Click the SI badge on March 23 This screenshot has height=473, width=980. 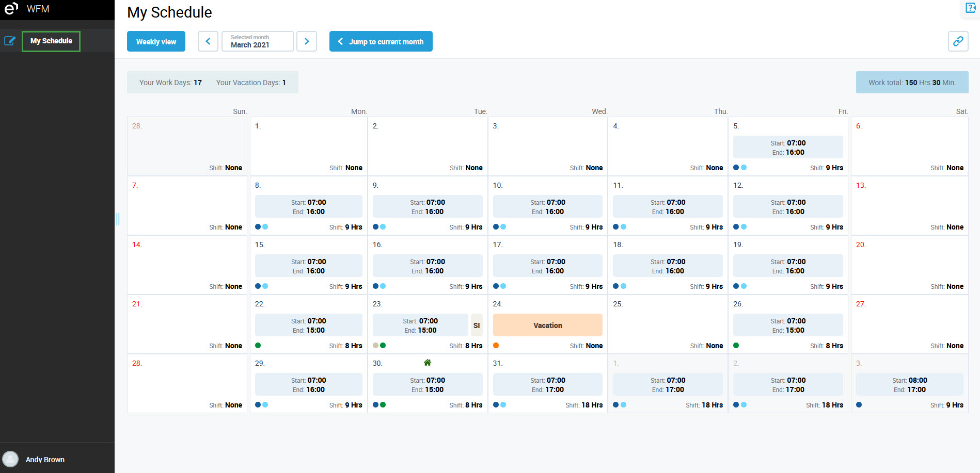(476, 325)
